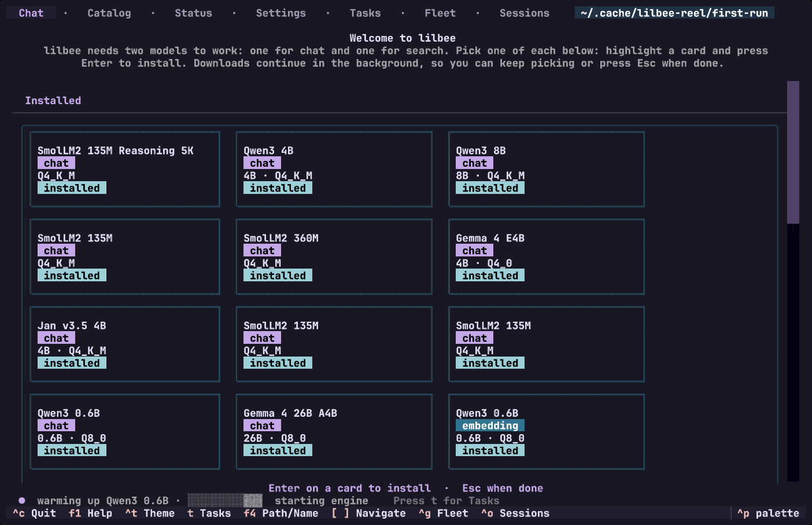The height and width of the screenshot is (525, 812).
Task: Open the Catalog tab
Action: coord(109,13)
